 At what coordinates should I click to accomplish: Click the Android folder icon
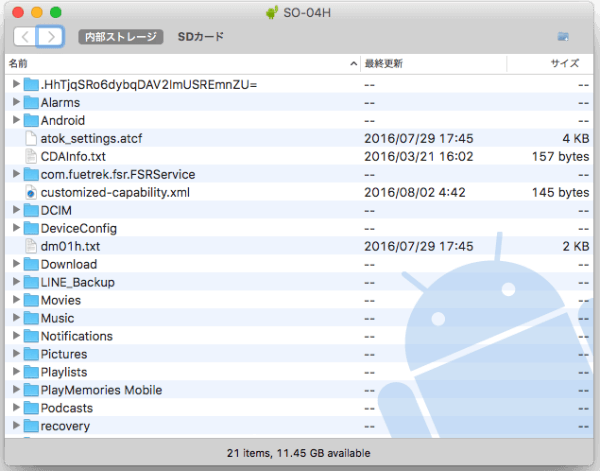tap(31, 121)
